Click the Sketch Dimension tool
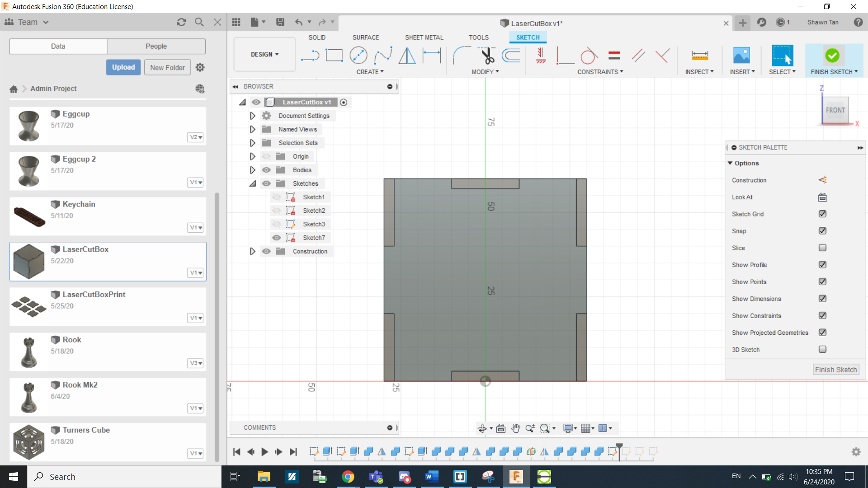 point(431,56)
